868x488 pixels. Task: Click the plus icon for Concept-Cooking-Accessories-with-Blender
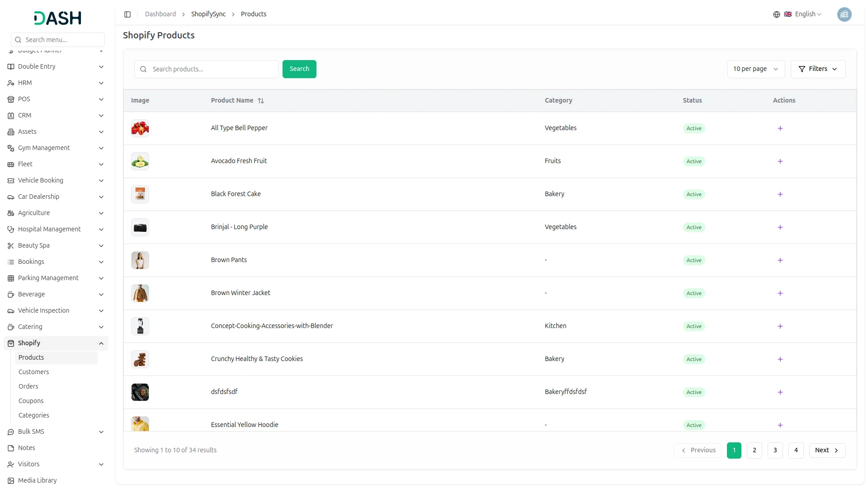780,326
